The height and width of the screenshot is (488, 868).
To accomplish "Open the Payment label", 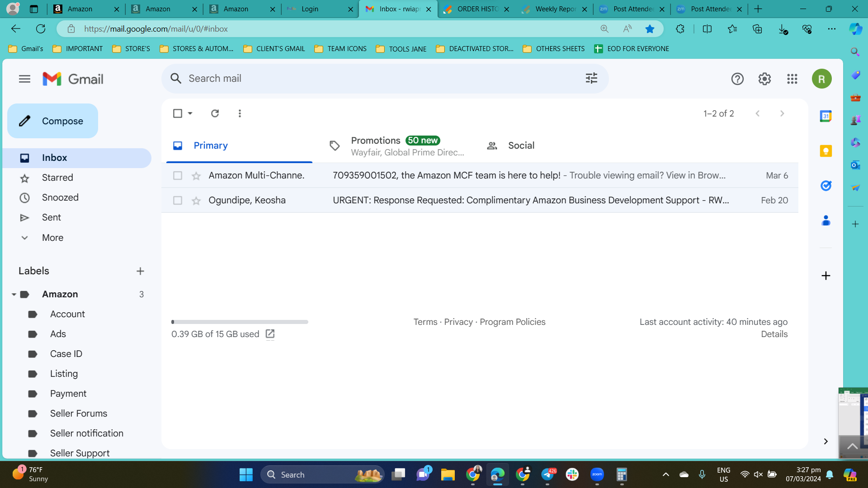I will click(68, 394).
